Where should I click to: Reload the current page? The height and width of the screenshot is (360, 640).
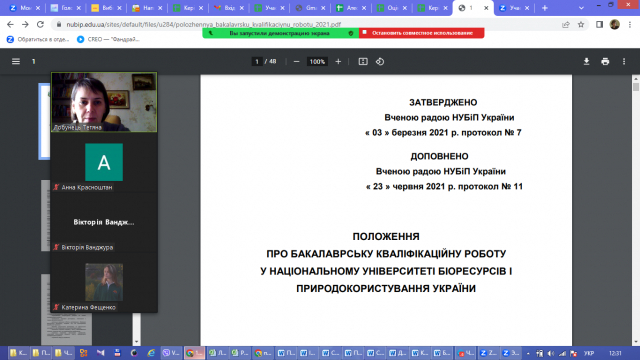[40, 24]
